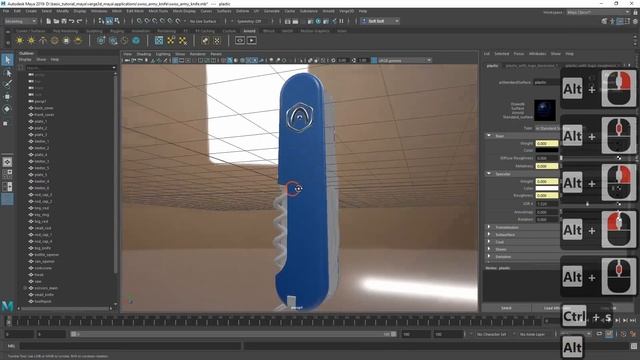Click the No Live Surface field

click(x=203, y=21)
